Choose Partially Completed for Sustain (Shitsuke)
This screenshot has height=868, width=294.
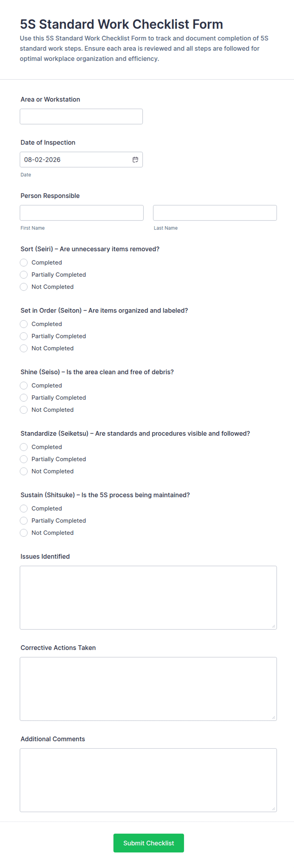pyautogui.click(x=24, y=521)
